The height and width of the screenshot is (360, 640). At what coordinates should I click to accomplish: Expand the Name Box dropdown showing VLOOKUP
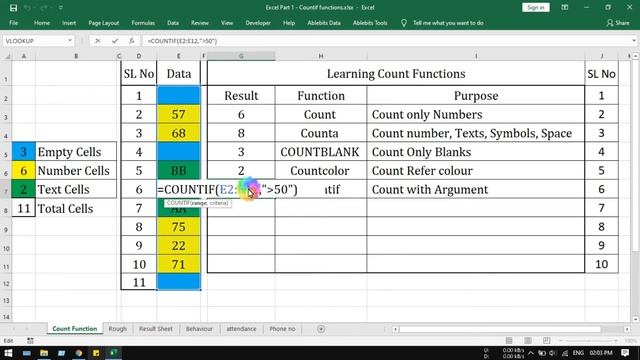70,41
